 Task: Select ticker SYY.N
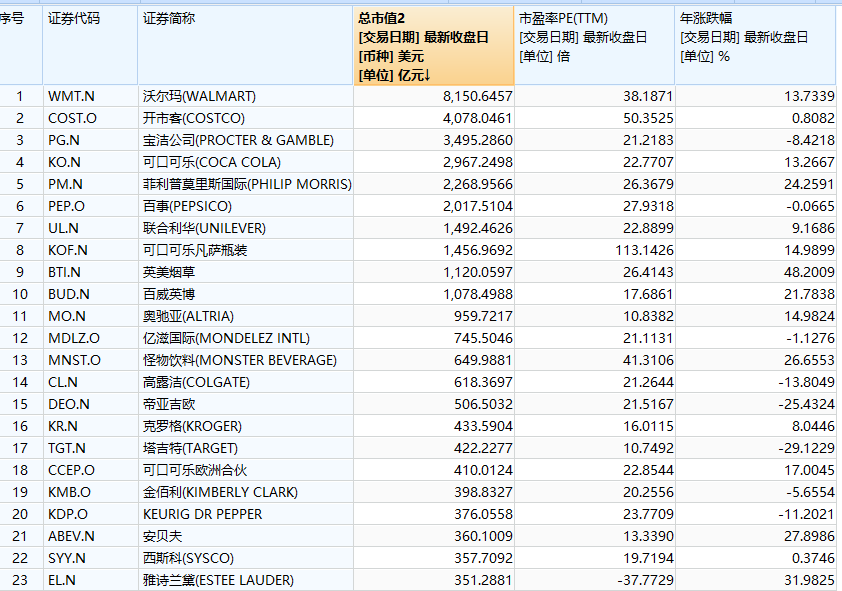coord(67,559)
